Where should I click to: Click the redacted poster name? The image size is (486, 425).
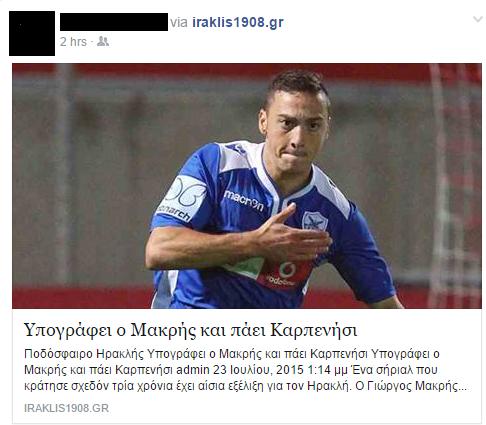(x=114, y=22)
